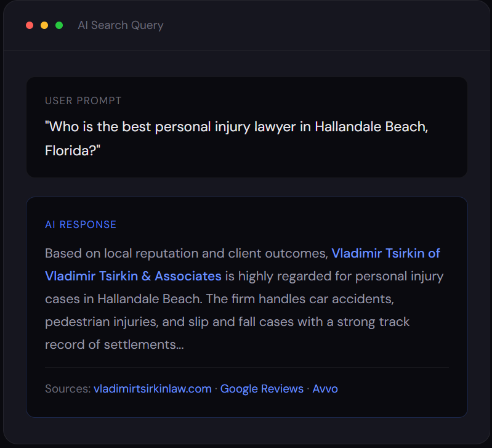Open the vladimirtsirkinlaw.com source link
The image size is (492, 448).
click(153, 389)
